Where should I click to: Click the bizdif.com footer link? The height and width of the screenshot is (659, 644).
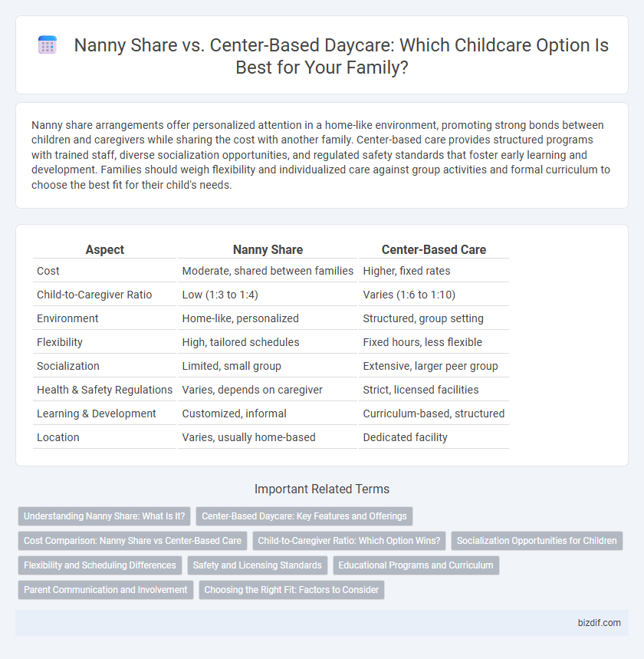click(x=599, y=623)
